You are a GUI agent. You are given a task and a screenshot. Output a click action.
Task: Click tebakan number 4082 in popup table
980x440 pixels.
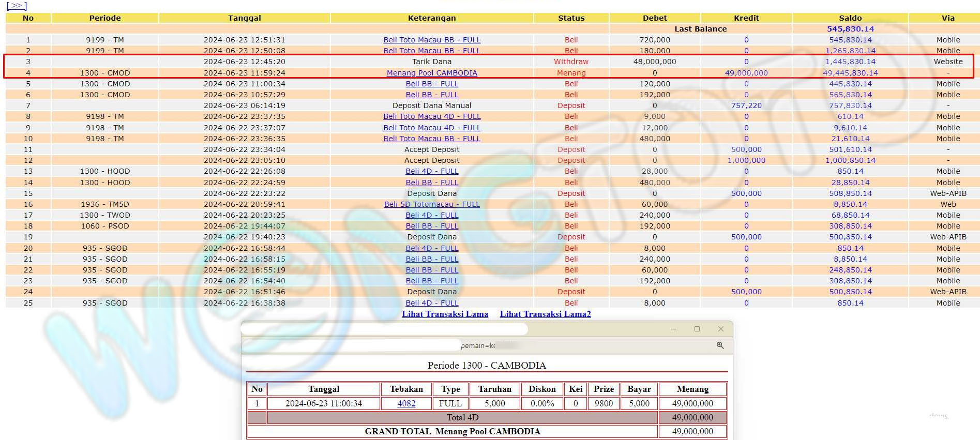coord(406,403)
